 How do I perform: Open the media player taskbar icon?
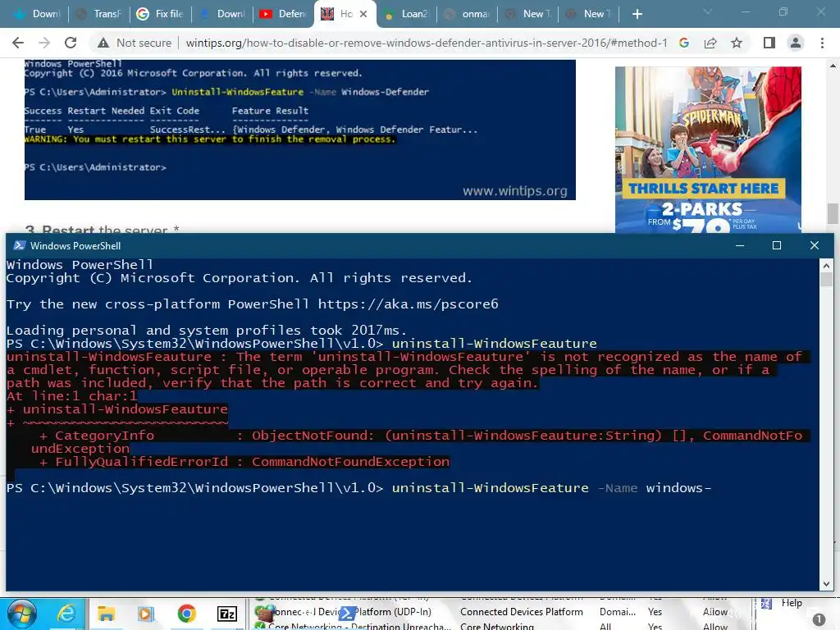(146, 614)
